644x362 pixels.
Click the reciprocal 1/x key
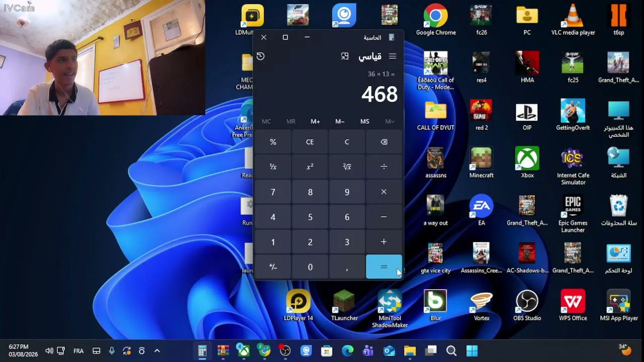point(273,167)
